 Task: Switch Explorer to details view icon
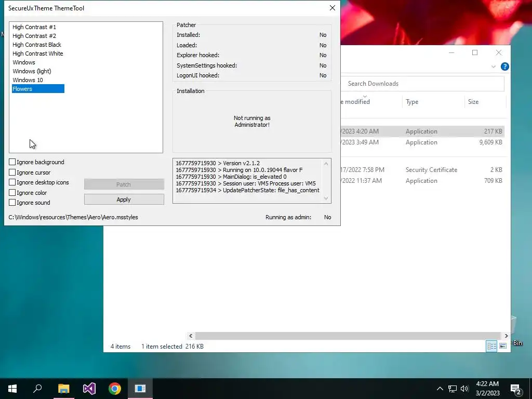pyautogui.click(x=491, y=345)
